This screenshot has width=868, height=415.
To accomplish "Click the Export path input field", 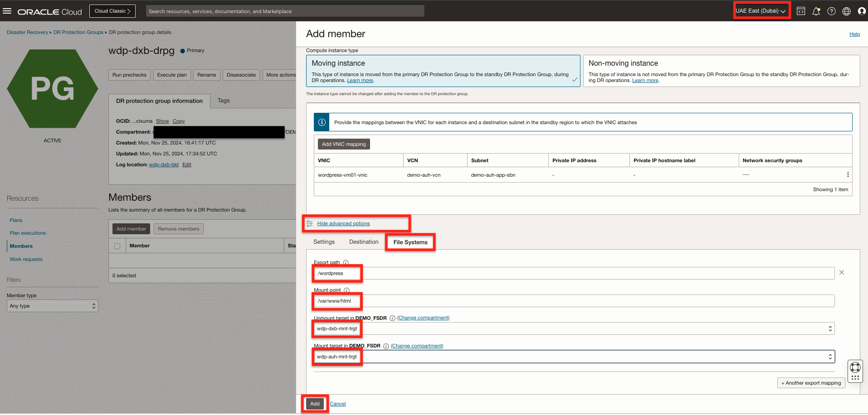I will [x=574, y=273].
